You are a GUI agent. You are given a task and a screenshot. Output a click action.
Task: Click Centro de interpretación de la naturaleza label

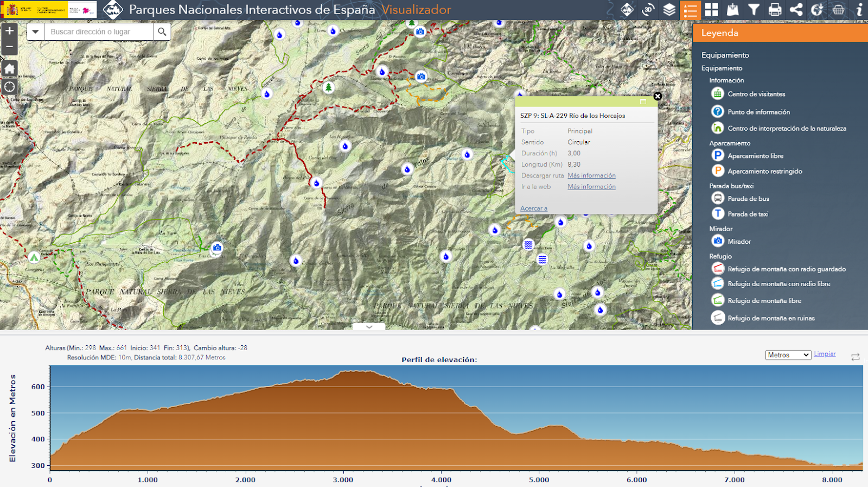[x=787, y=129]
